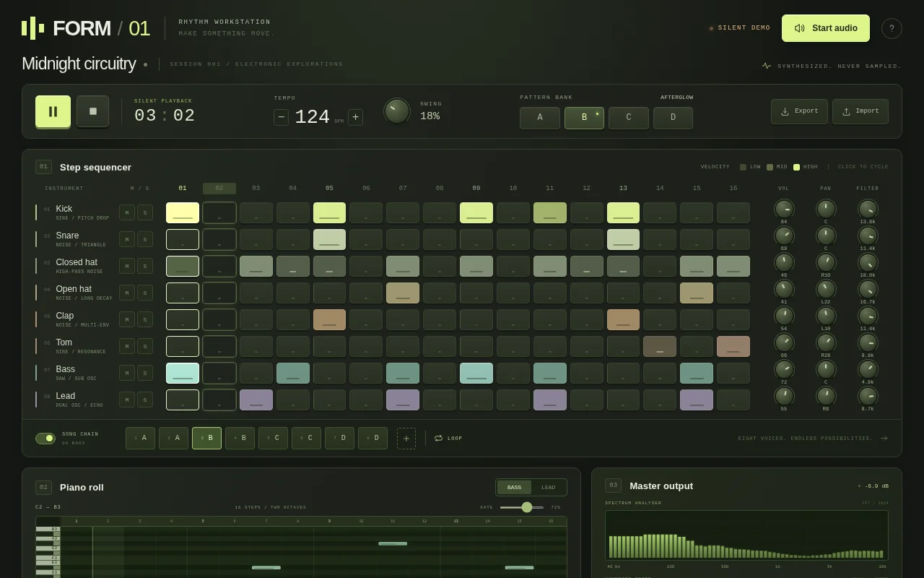The image size is (924, 578).
Task: Click the Kick volume knob
Action: (x=784, y=209)
